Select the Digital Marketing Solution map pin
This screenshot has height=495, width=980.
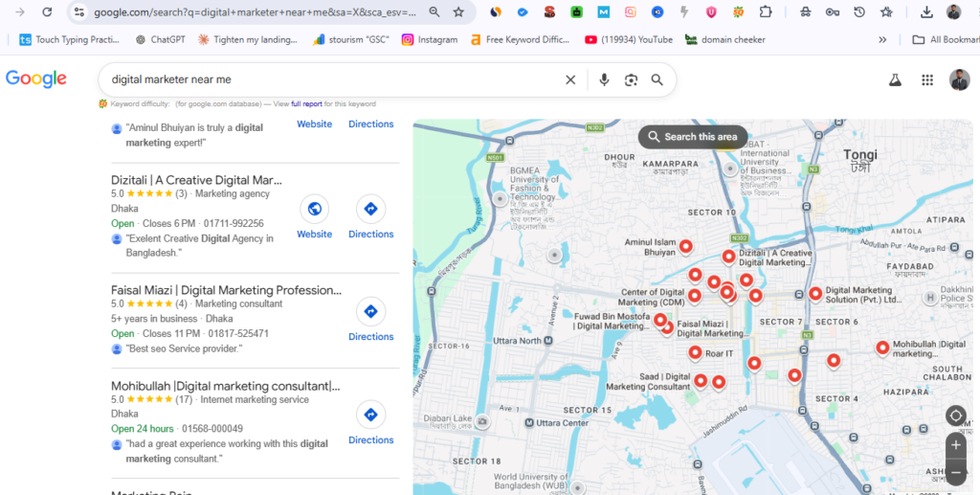coord(815,293)
